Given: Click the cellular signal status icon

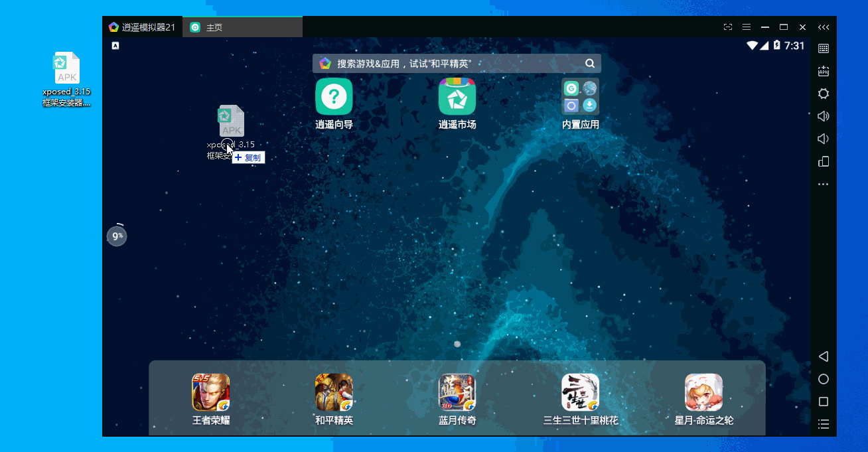Looking at the screenshot, I should tap(764, 46).
